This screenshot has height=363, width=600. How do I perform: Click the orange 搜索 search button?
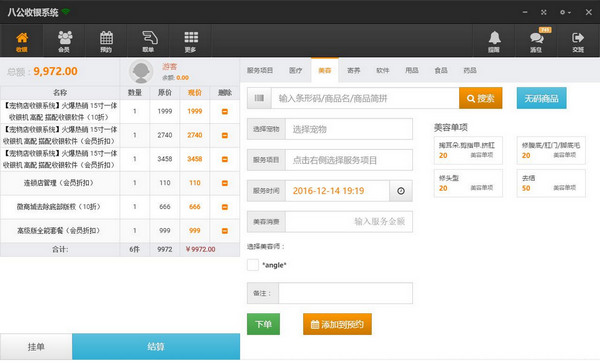point(481,98)
